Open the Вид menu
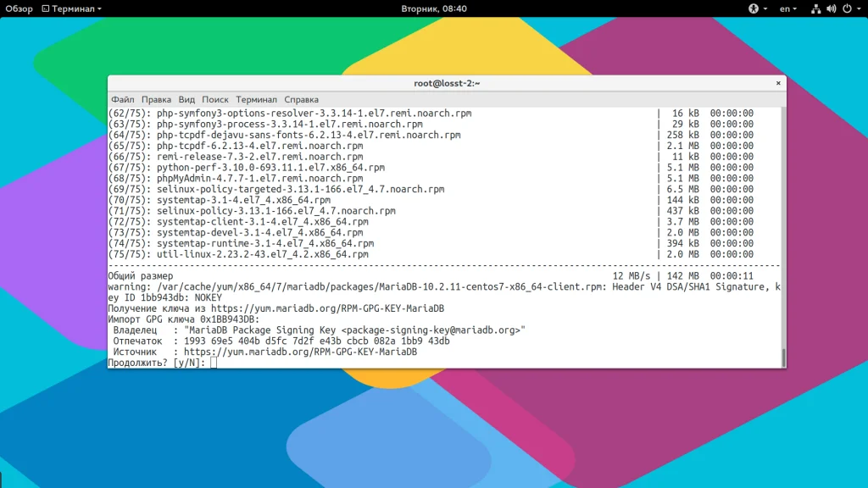Screen dimensions: 868x488 [186, 100]
